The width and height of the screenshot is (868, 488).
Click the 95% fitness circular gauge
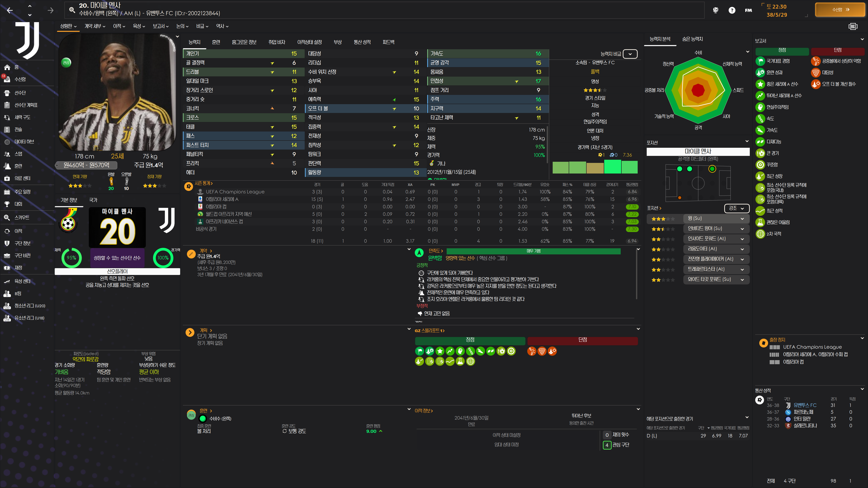tap(71, 258)
